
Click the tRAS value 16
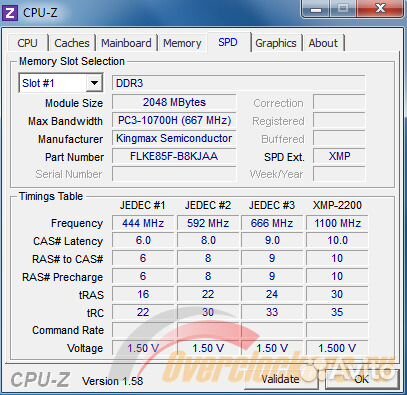coord(143,294)
